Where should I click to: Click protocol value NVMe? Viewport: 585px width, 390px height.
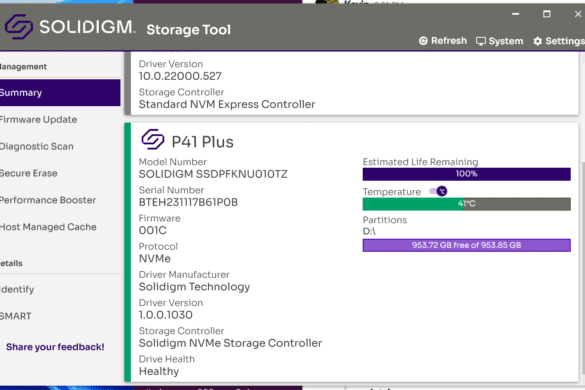pos(155,259)
